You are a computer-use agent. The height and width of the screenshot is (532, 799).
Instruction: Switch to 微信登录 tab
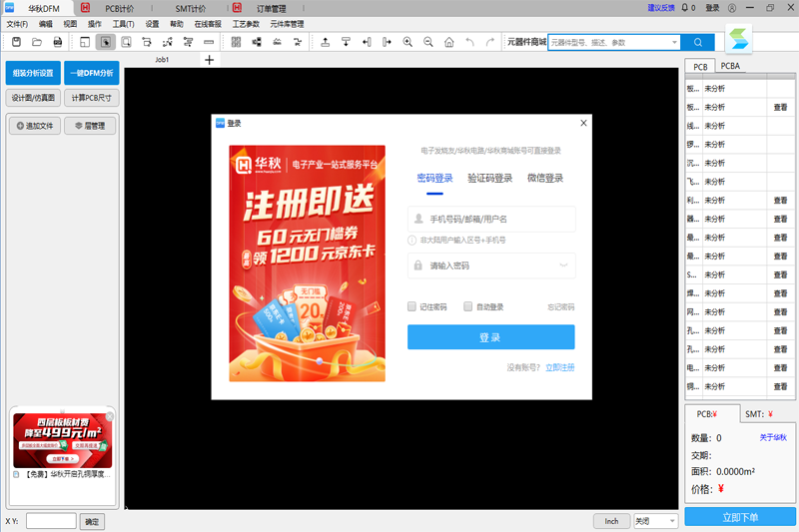[x=545, y=179]
